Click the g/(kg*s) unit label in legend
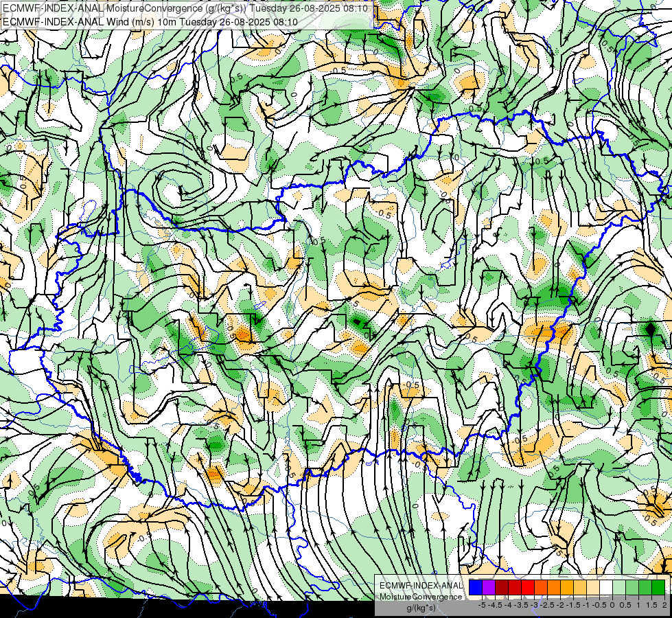This screenshot has width=672, height=618. tap(421, 608)
